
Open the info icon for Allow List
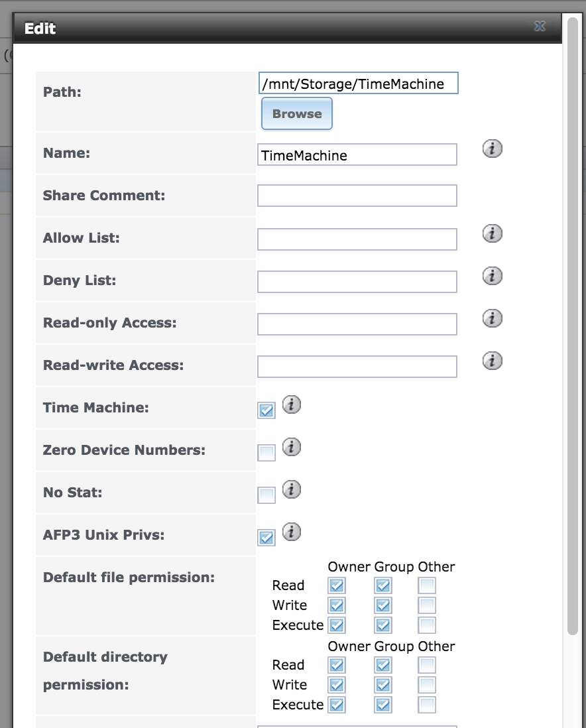(493, 233)
